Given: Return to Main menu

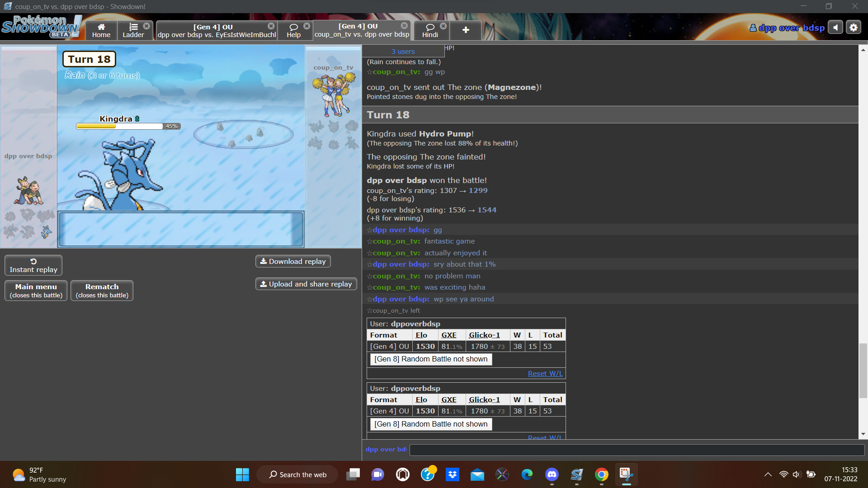Looking at the screenshot, I should point(36,291).
